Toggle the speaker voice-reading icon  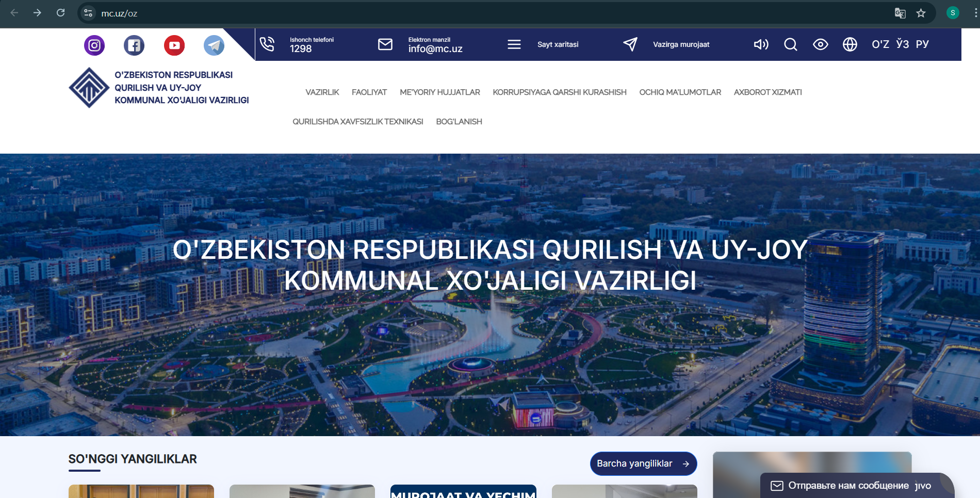[761, 45]
